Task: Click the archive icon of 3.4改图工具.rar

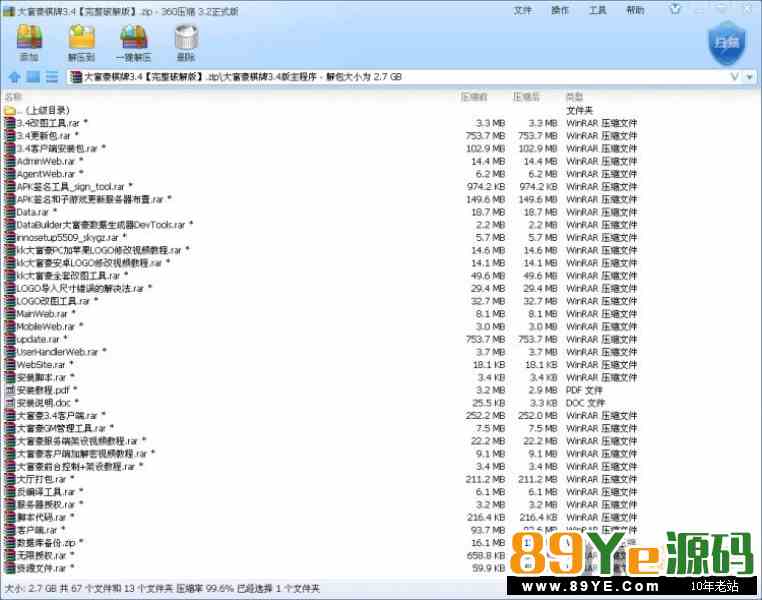Action: (x=10, y=123)
